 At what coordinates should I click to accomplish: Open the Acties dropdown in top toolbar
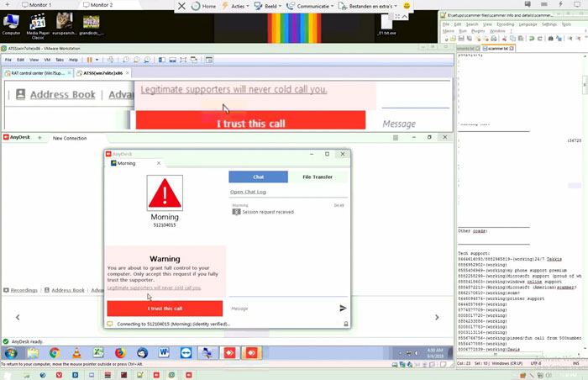[x=234, y=6]
